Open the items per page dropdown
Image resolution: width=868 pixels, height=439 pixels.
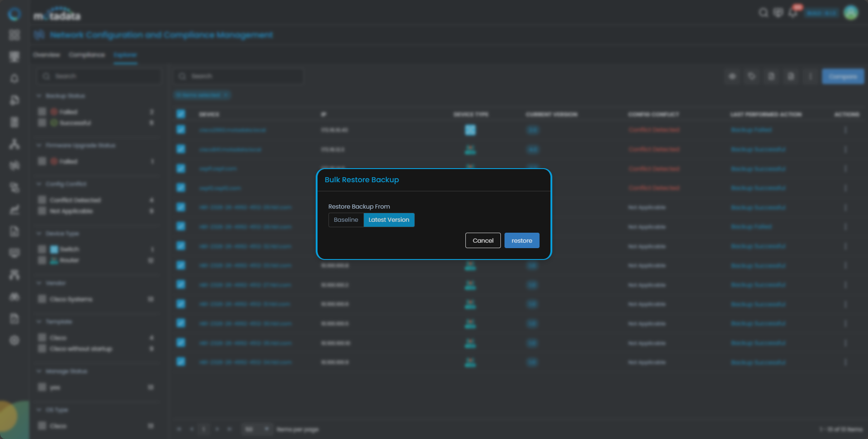257,429
